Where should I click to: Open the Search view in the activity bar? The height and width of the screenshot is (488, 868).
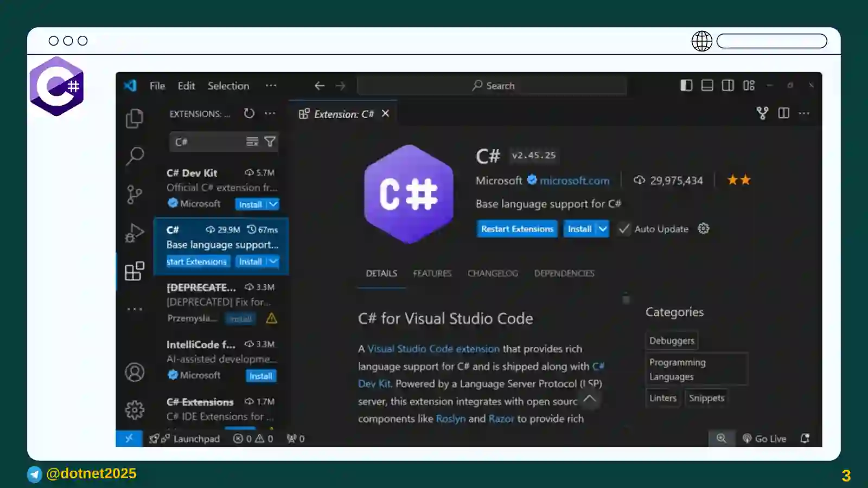[x=135, y=156]
